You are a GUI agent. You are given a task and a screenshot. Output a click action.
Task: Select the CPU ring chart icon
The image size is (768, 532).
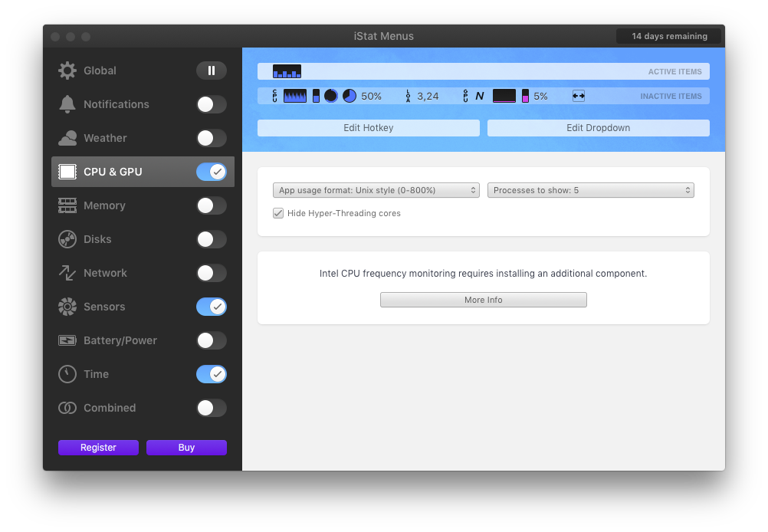[x=331, y=96]
